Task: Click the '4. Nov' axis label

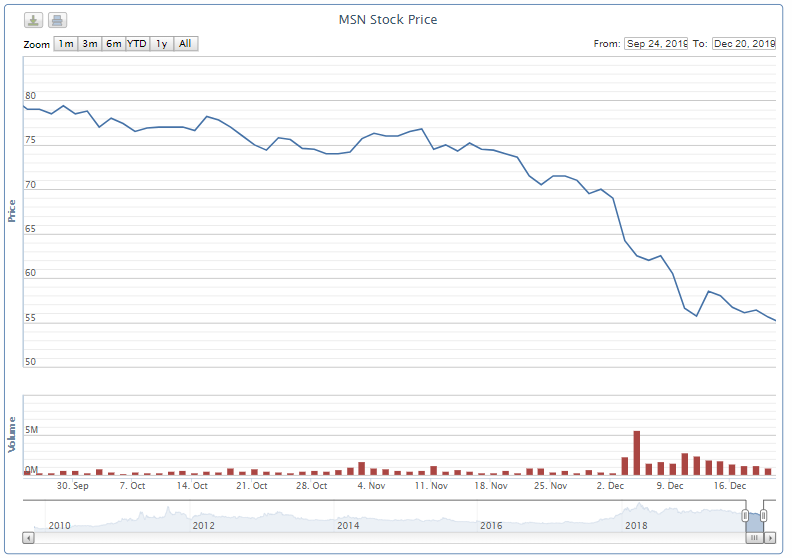Action: pyautogui.click(x=371, y=486)
